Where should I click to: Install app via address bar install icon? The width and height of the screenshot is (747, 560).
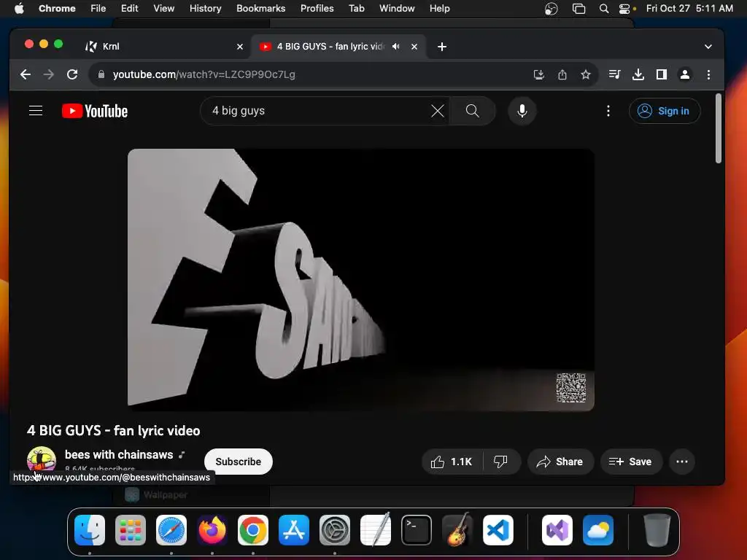[x=539, y=74]
